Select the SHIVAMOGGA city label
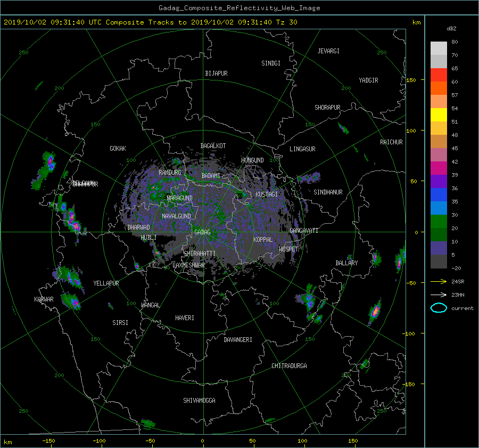The width and height of the screenshot is (479, 448). (199, 401)
